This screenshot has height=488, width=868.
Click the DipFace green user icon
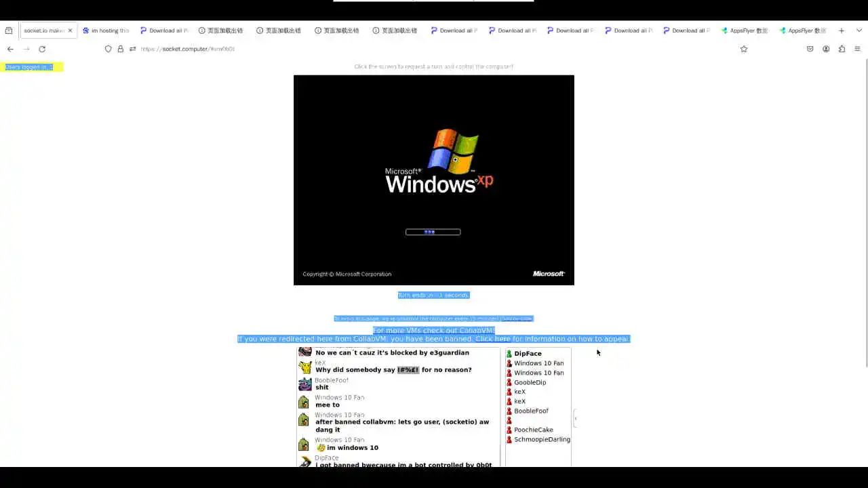point(509,354)
